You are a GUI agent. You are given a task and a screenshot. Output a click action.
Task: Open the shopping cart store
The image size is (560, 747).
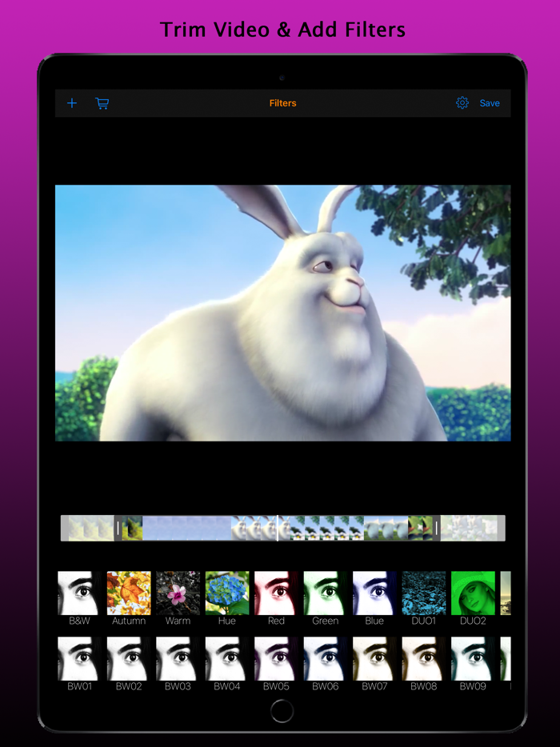102,103
